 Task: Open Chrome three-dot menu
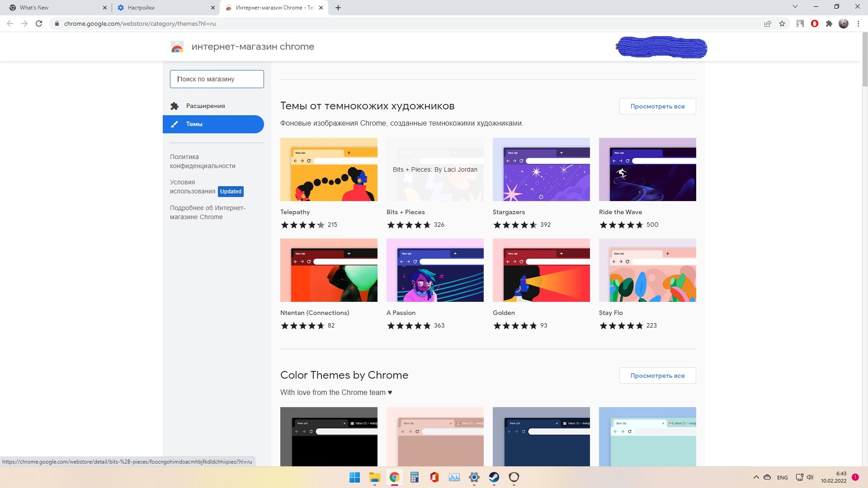pyautogui.click(x=858, y=23)
